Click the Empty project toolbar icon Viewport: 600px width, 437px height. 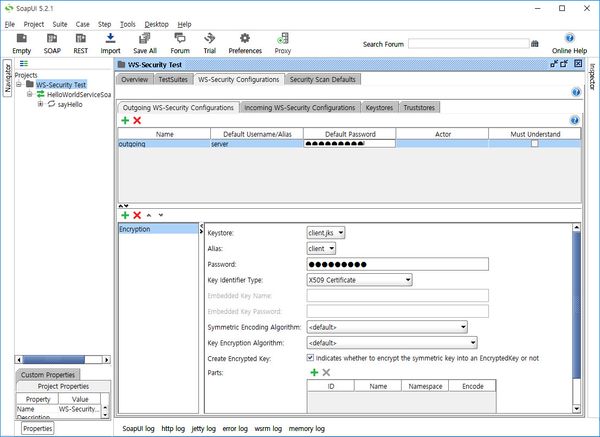(x=22, y=39)
